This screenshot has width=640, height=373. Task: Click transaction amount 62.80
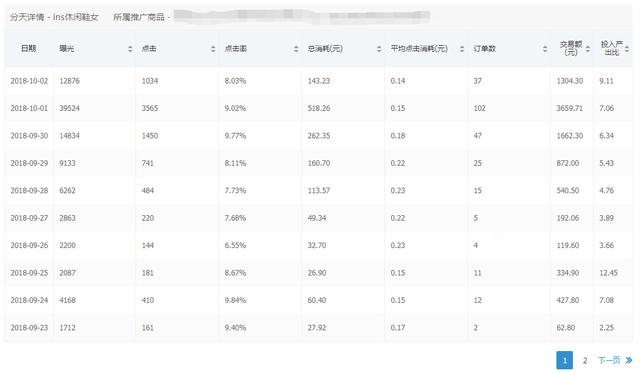(566, 327)
